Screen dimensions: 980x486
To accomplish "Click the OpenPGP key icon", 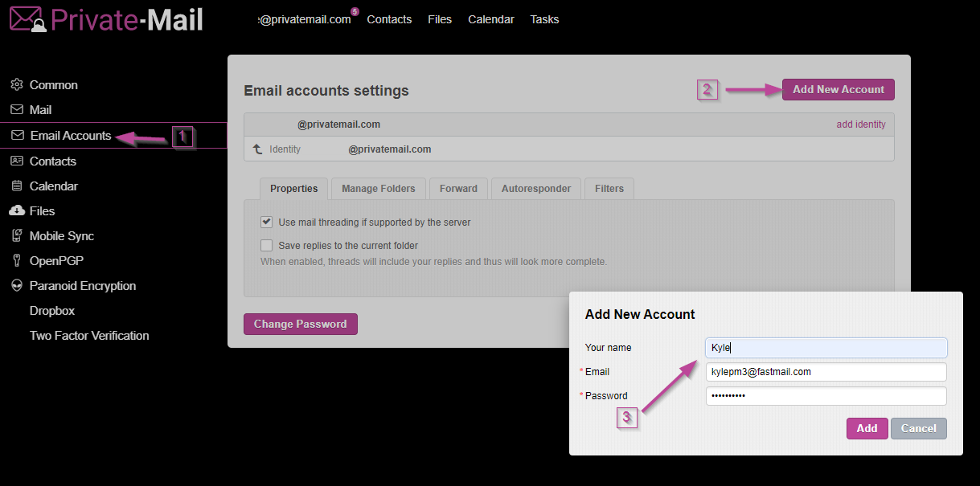I will point(16,260).
